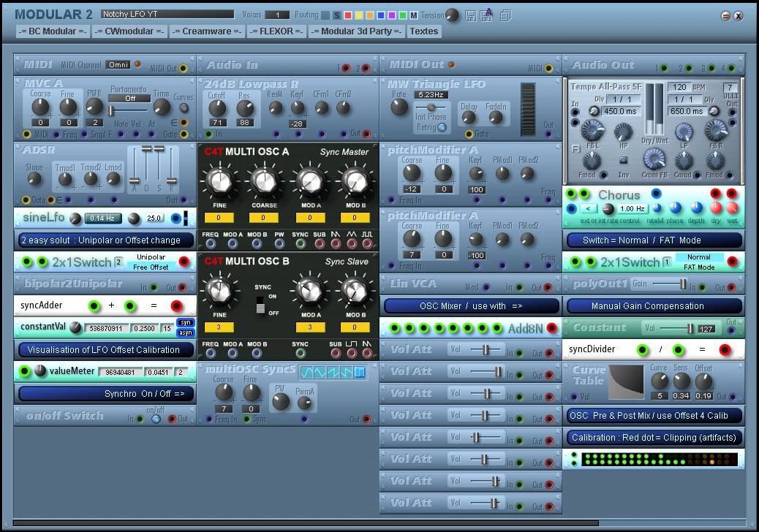
Task: Click the Copy icon in the top toolbar
Action: click(505, 15)
